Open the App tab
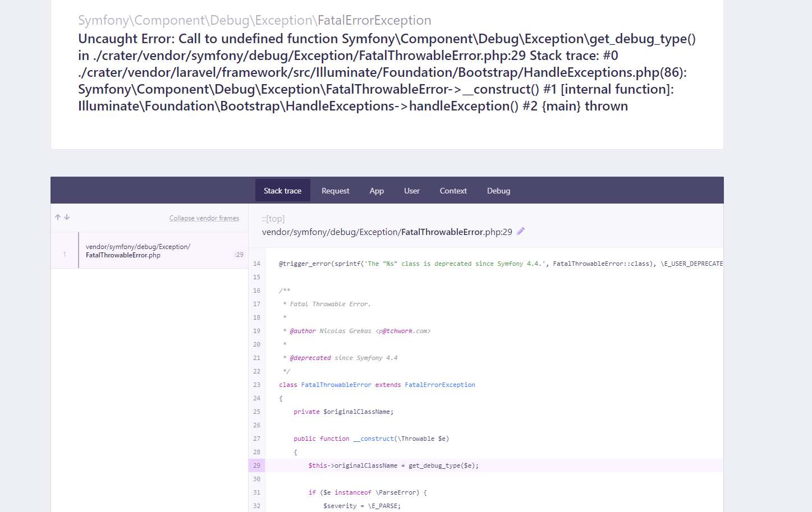This screenshot has width=812, height=512. tap(377, 190)
